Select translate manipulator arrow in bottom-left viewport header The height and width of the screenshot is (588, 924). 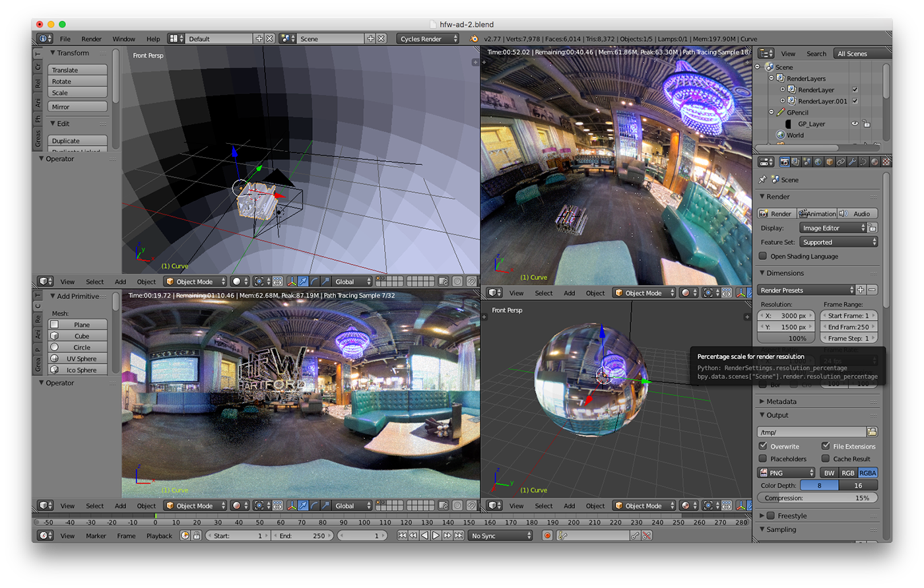(x=303, y=506)
